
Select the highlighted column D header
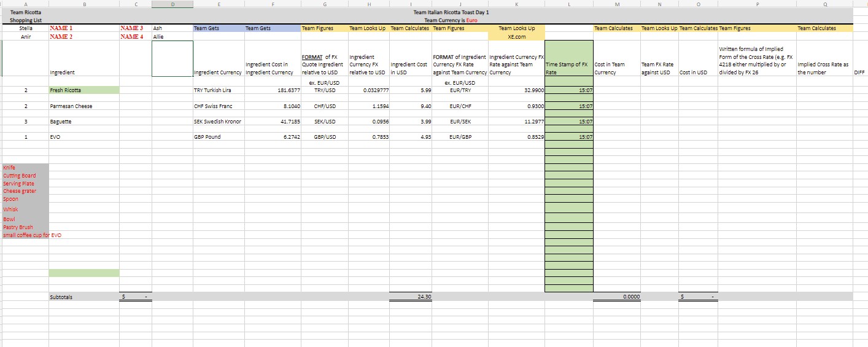click(x=172, y=4)
